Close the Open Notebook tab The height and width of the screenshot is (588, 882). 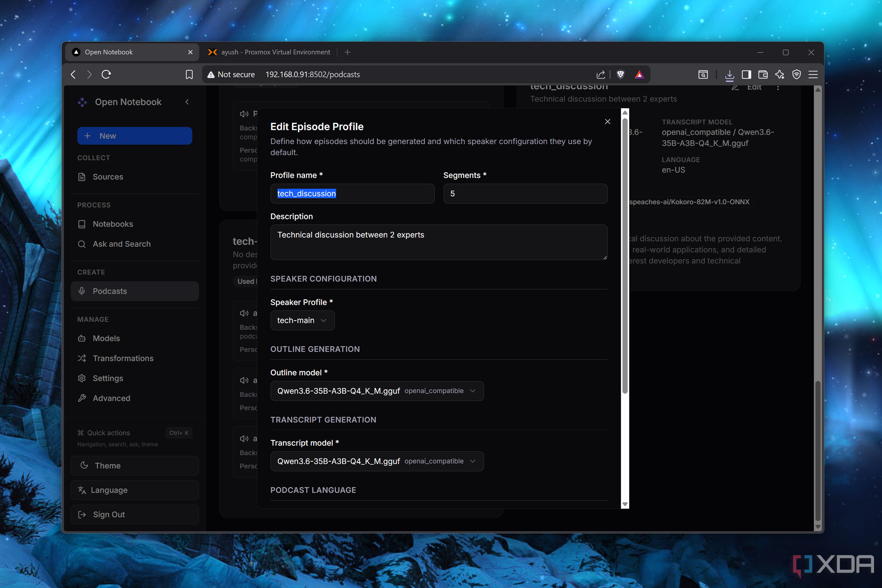click(x=190, y=52)
